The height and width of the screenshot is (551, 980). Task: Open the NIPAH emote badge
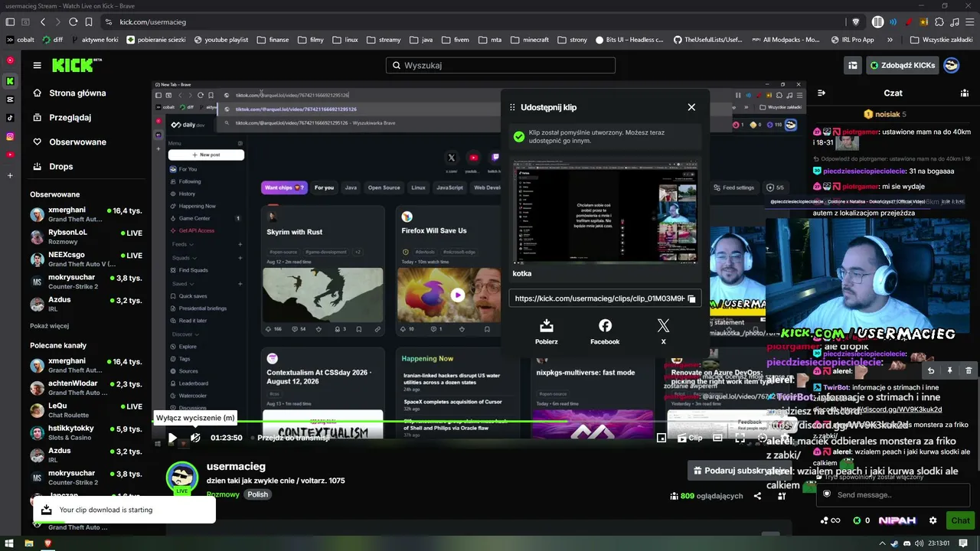point(897,520)
